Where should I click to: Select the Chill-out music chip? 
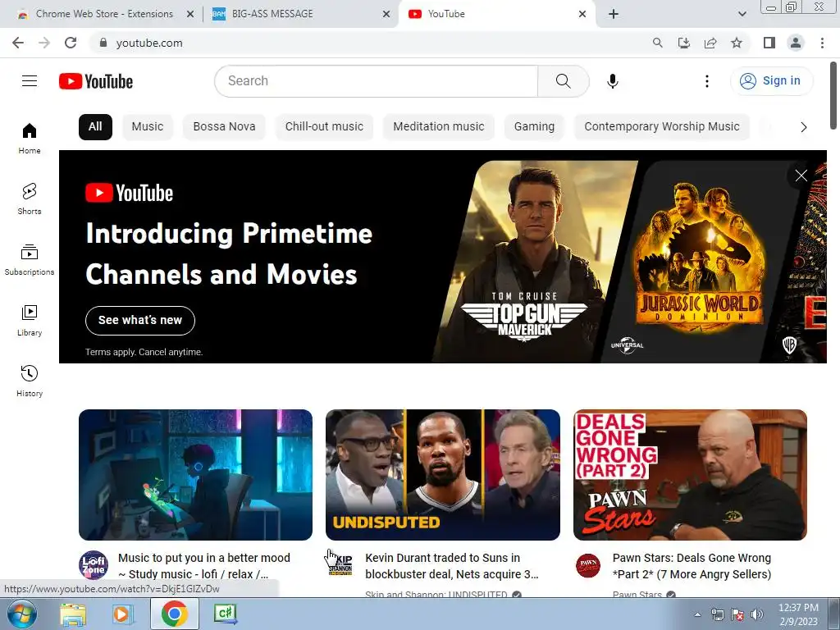click(324, 127)
